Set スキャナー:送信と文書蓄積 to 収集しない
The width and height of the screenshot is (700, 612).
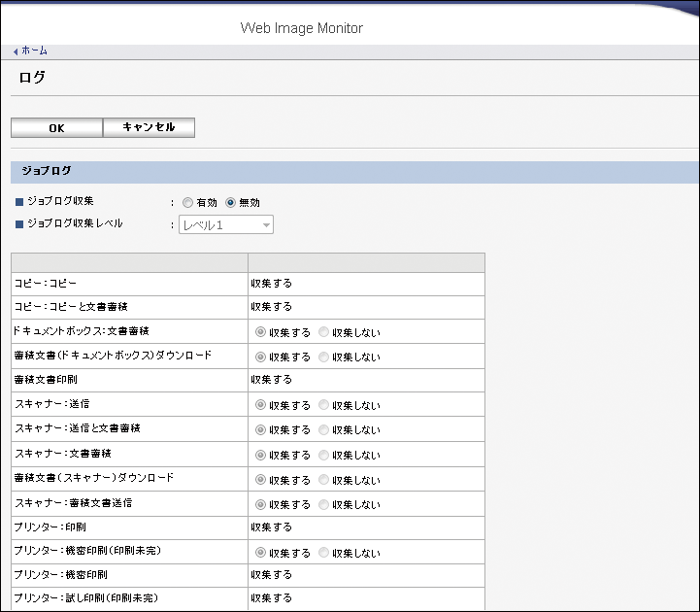tap(324, 430)
